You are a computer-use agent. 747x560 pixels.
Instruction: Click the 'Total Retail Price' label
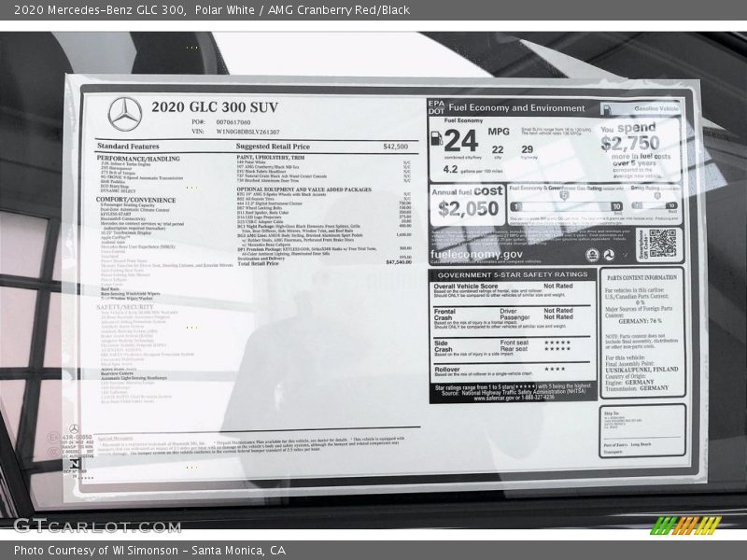(x=258, y=263)
